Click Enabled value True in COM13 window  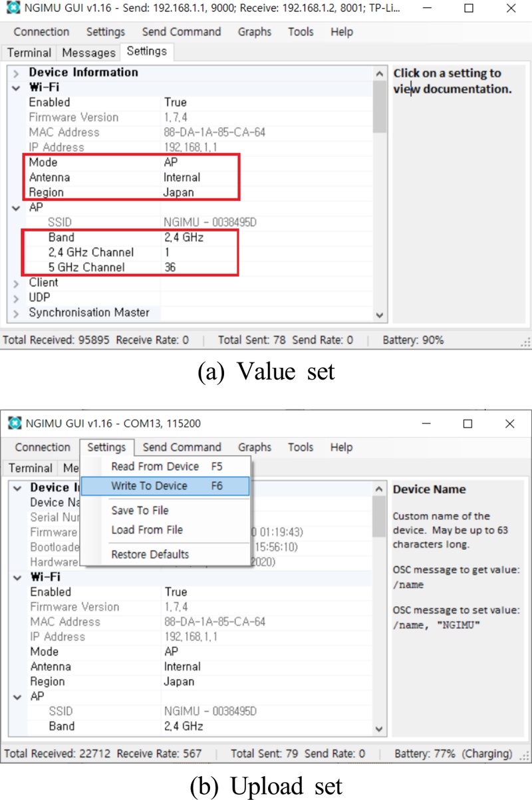coord(176,592)
